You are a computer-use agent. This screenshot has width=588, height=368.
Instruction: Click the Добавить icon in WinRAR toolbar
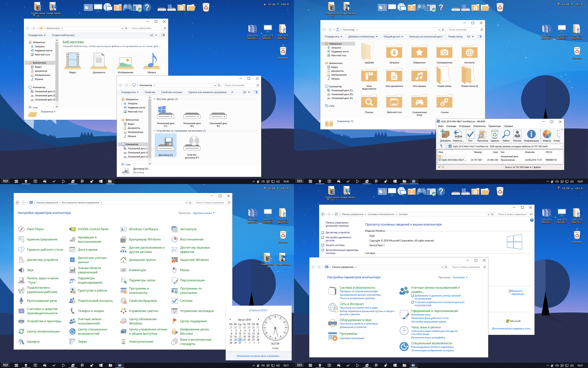[x=445, y=136]
